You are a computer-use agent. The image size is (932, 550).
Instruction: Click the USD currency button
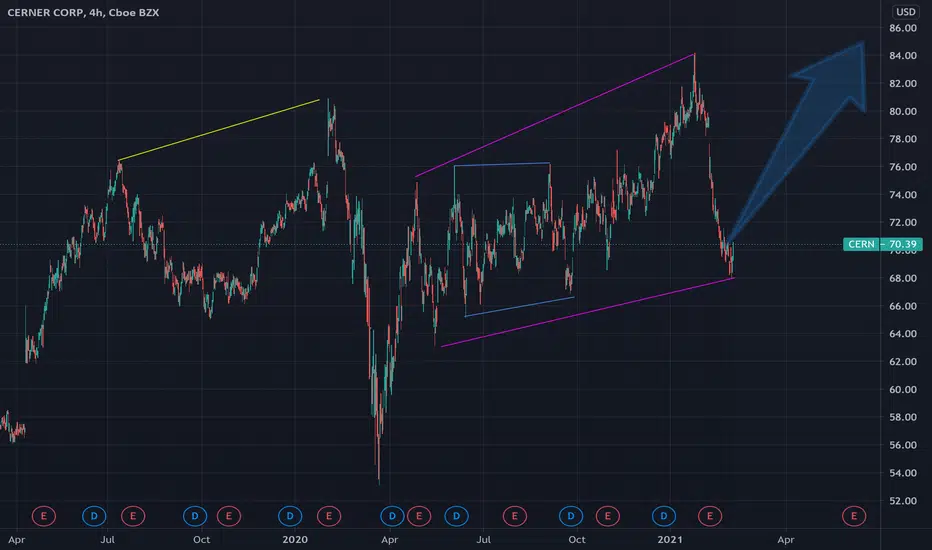pyautogui.click(x=906, y=12)
